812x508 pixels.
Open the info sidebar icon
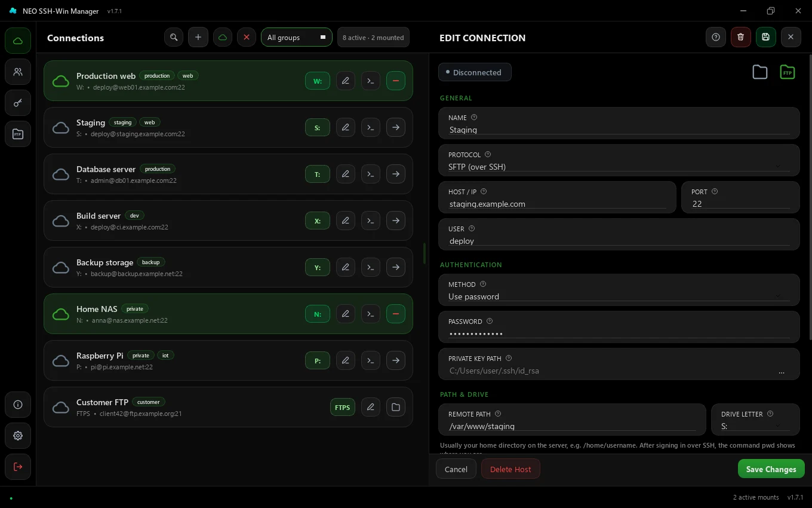[18, 405]
